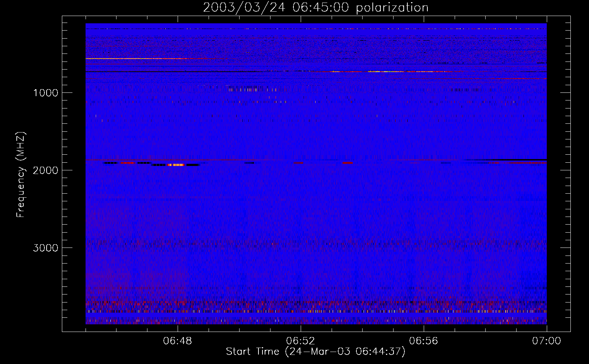Screen dimensions: 589x364
Task: Click the 'Start Time (24-Mar-03 06:44:37)' label
Action: click(x=316, y=352)
